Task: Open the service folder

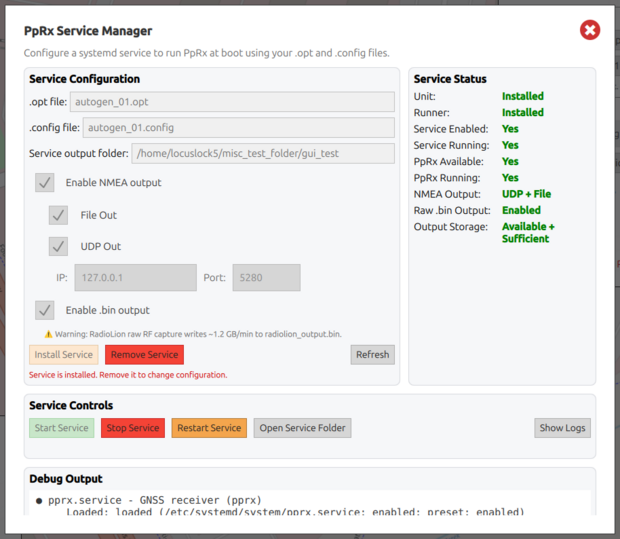Action: pyautogui.click(x=302, y=428)
